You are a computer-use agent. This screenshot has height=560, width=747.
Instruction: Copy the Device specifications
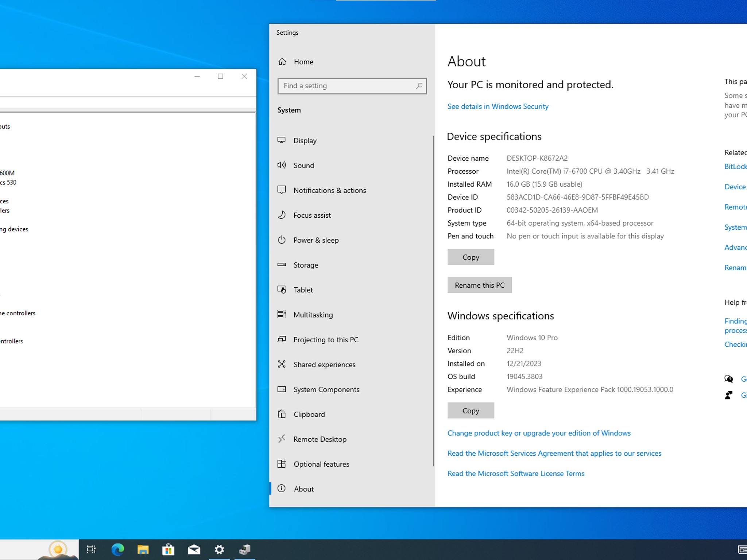[x=471, y=257]
